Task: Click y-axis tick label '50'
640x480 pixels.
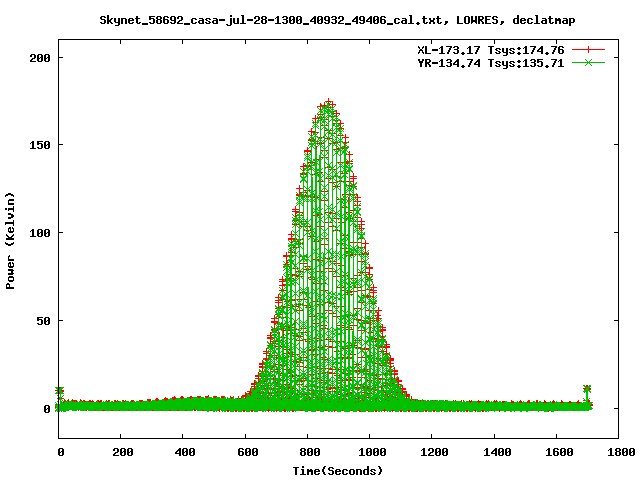Action: [44, 321]
